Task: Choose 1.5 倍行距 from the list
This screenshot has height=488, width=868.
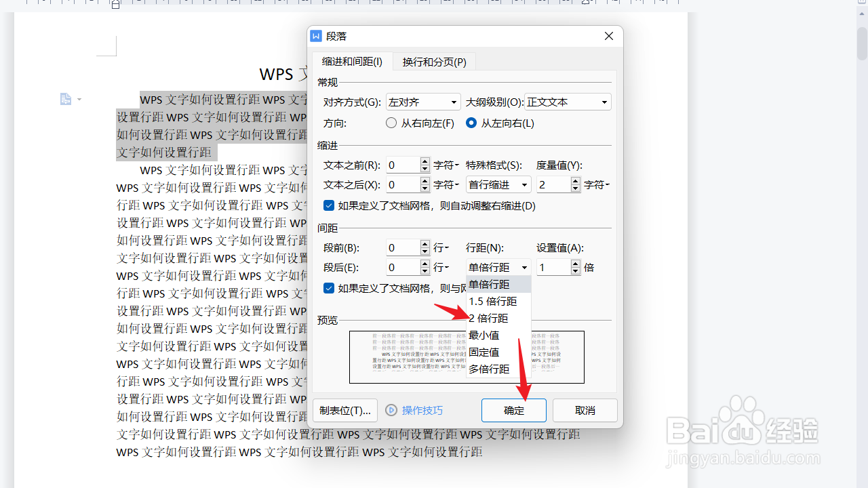Action: click(498, 302)
